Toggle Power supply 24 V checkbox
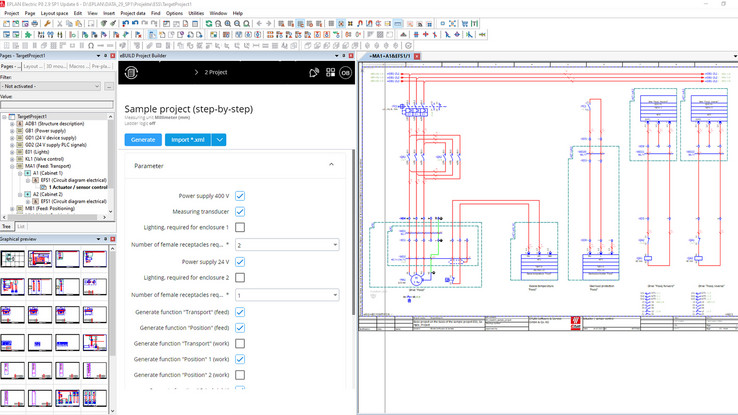This screenshot has height=415, width=738. [x=240, y=262]
